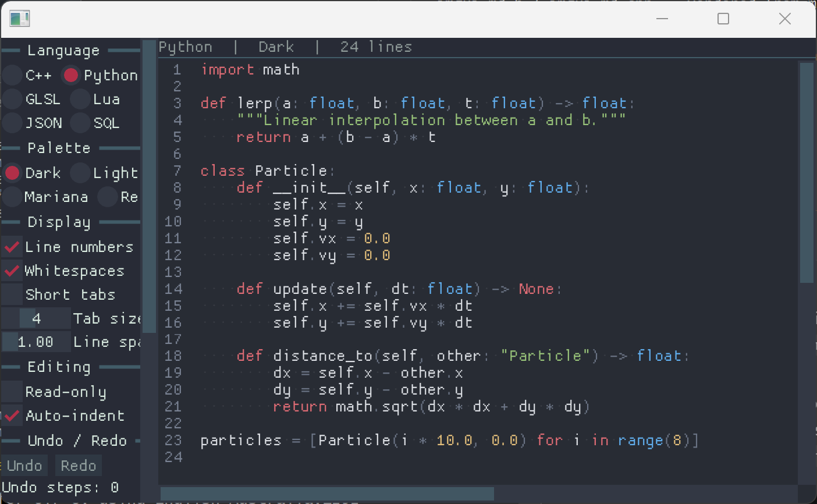Click the Undo button
This screenshot has width=817, height=504.
[25, 466]
